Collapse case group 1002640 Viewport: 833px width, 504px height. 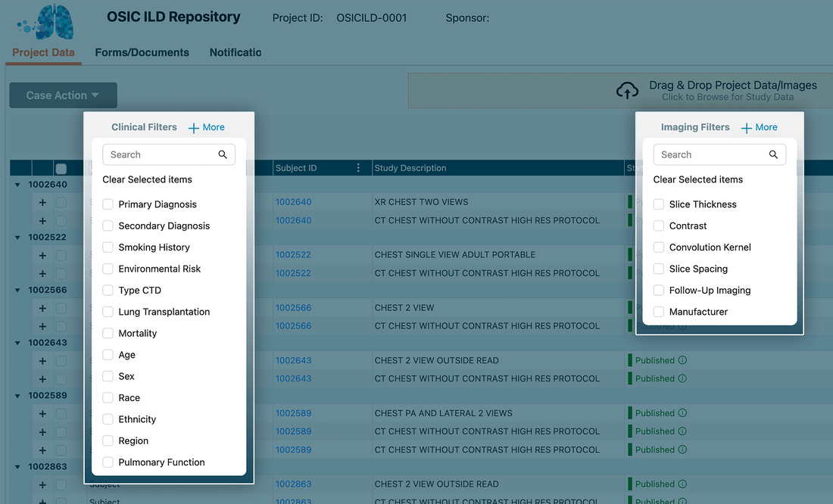point(17,185)
